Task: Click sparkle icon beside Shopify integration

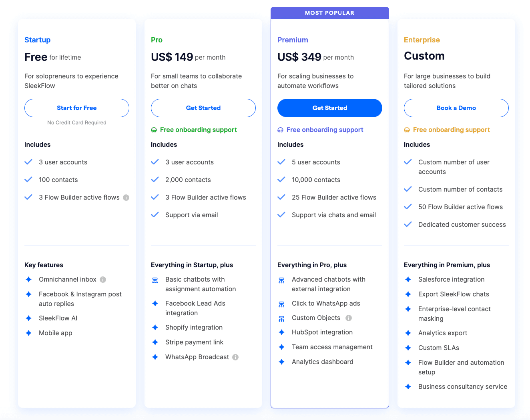Action: [155, 328]
